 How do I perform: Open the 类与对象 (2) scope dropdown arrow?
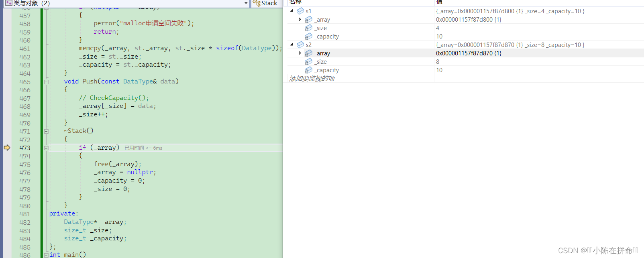pos(246,3)
